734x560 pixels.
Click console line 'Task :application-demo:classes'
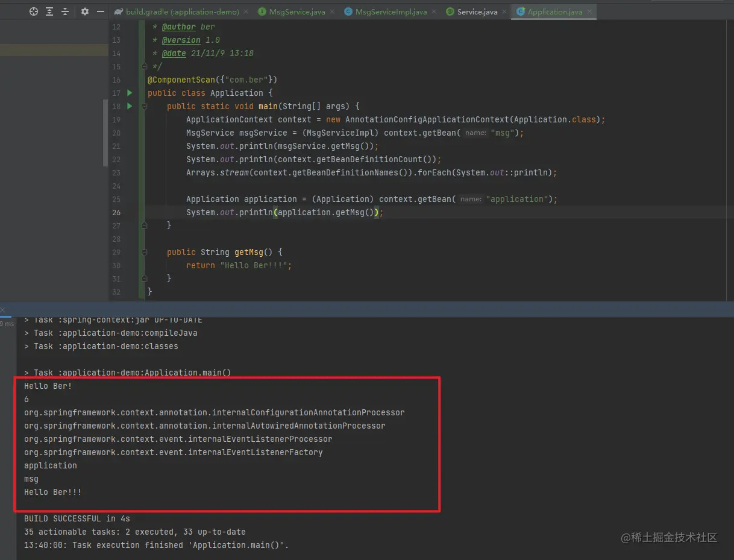pos(101,346)
